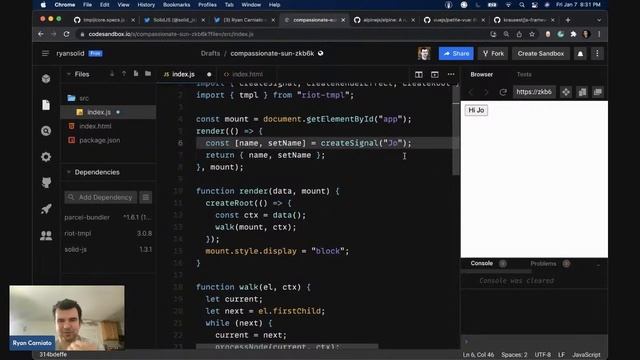Click Create Sandbox button
This screenshot has width=640, height=360.
(x=540, y=53)
